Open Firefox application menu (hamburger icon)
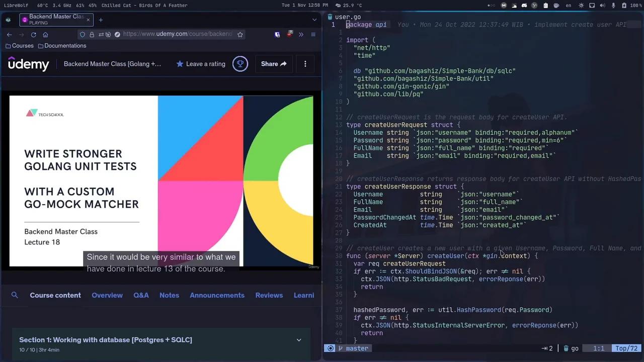This screenshot has height=362, width=644. (313, 34)
